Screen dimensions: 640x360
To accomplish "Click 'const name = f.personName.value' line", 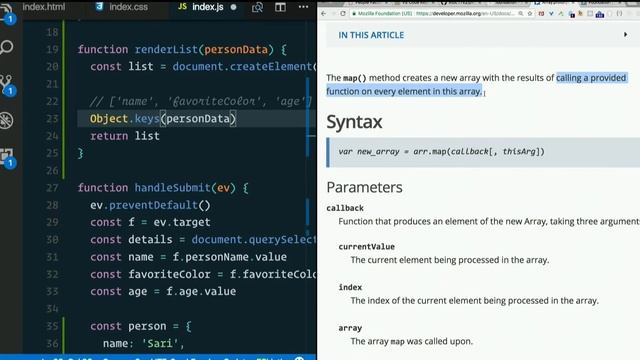I will click(188, 257).
